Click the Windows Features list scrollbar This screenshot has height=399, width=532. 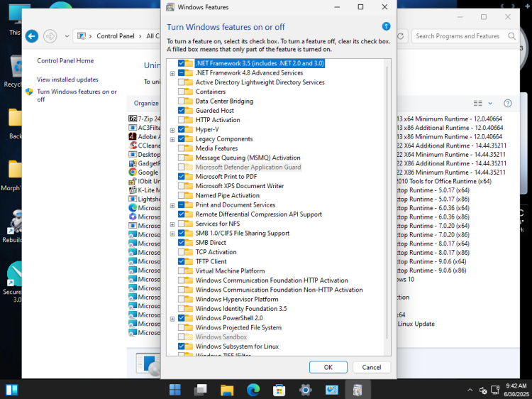click(387, 203)
